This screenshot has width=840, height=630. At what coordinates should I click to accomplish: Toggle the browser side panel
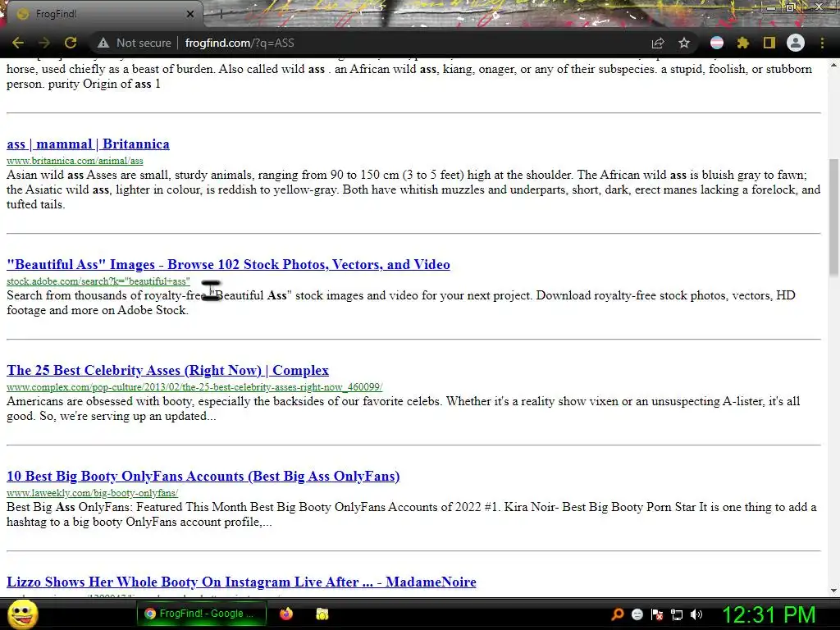[x=769, y=43]
